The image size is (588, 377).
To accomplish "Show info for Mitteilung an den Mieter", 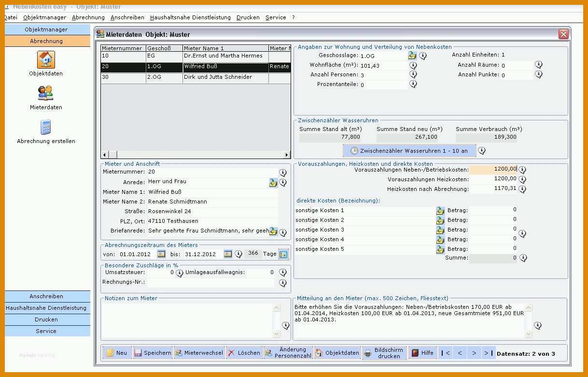I will coord(538,326).
